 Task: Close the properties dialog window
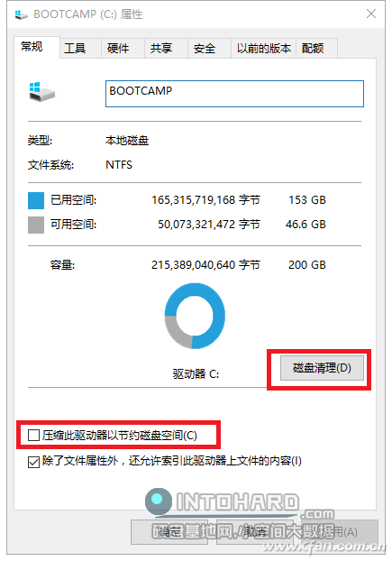pos(371,14)
